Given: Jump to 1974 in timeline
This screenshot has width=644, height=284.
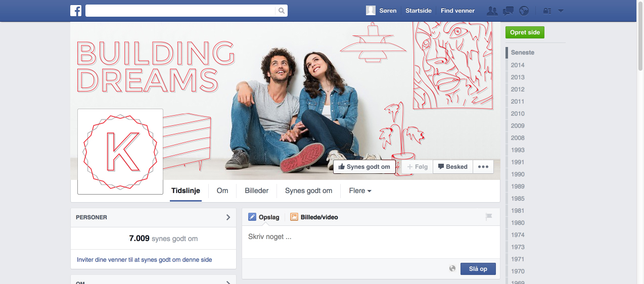Looking at the screenshot, I should 518,235.
